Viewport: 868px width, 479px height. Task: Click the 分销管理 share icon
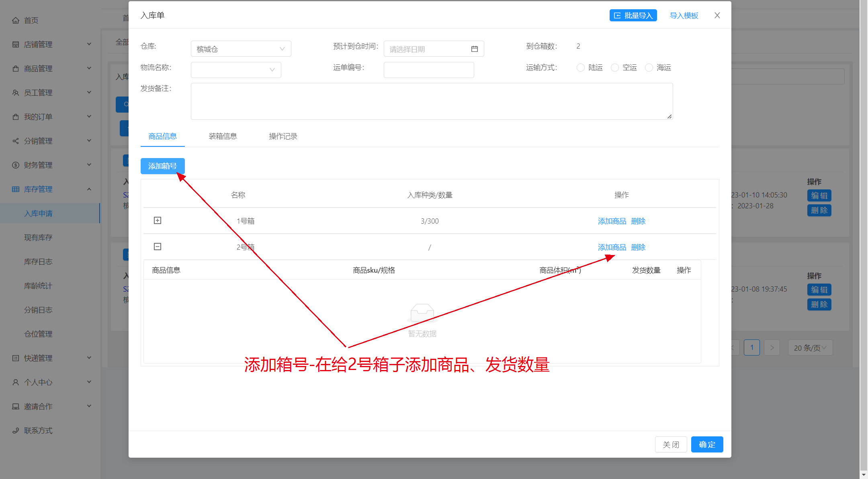pyautogui.click(x=16, y=141)
